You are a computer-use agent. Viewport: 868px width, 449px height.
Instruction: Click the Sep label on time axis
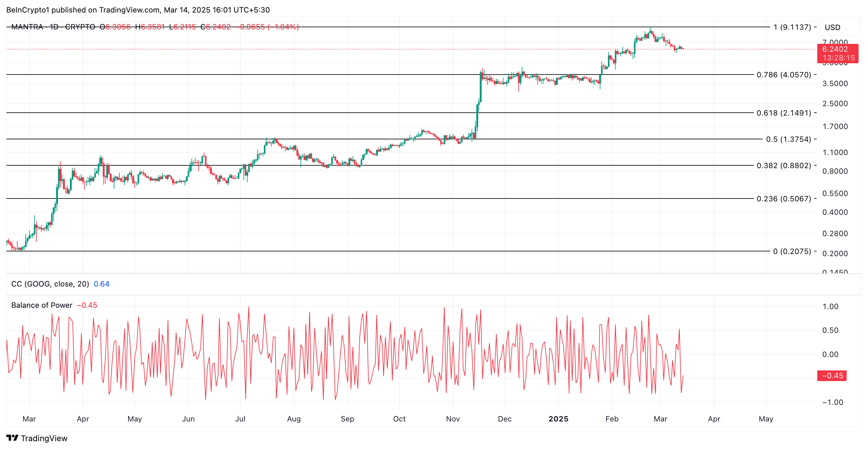pos(348,419)
